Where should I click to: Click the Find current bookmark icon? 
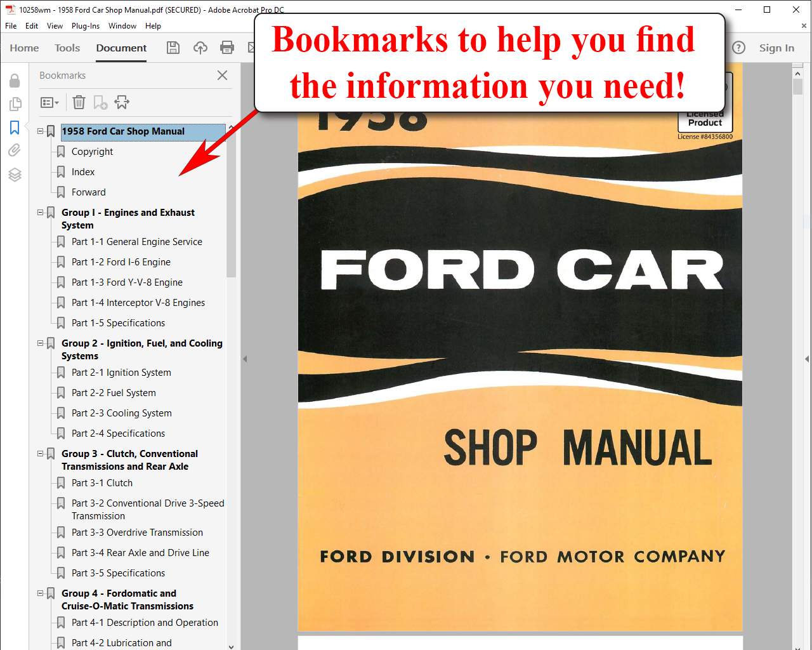point(122,102)
